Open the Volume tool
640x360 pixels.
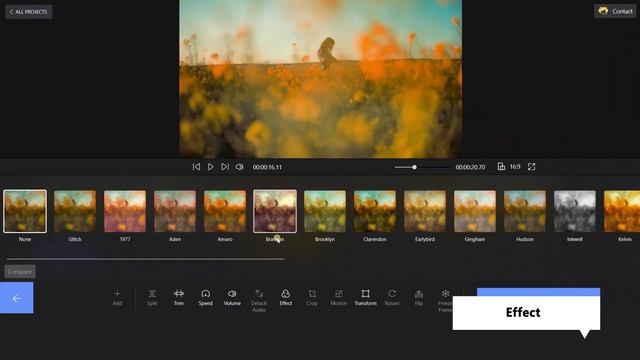coord(232,298)
